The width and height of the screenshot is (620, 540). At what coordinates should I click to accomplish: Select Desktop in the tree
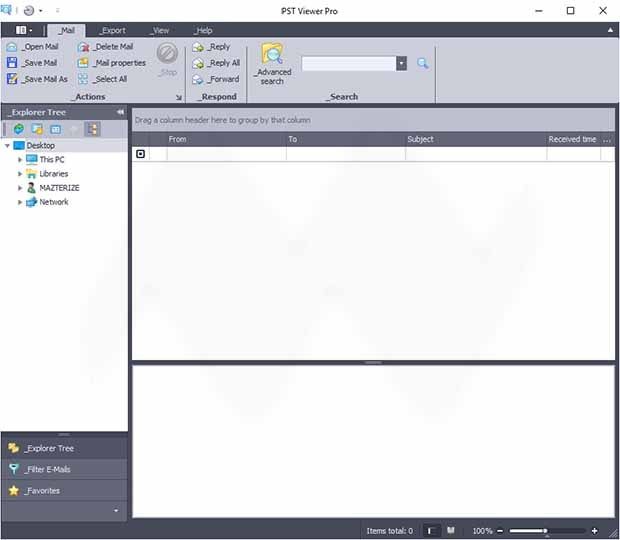(x=41, y=145)
